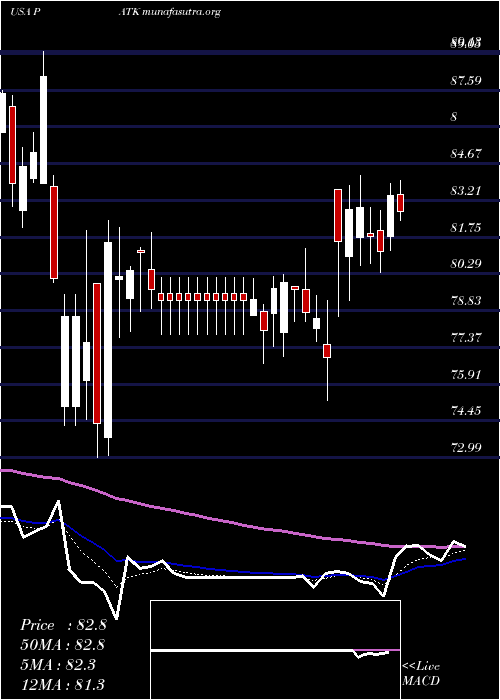Click the '12MA : 81.3' legend entry

[63, 684]
